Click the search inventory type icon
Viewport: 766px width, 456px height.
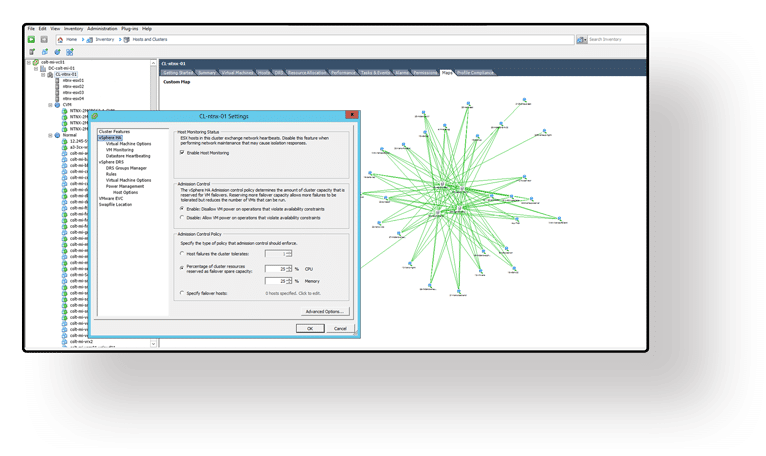click(581, 39)
